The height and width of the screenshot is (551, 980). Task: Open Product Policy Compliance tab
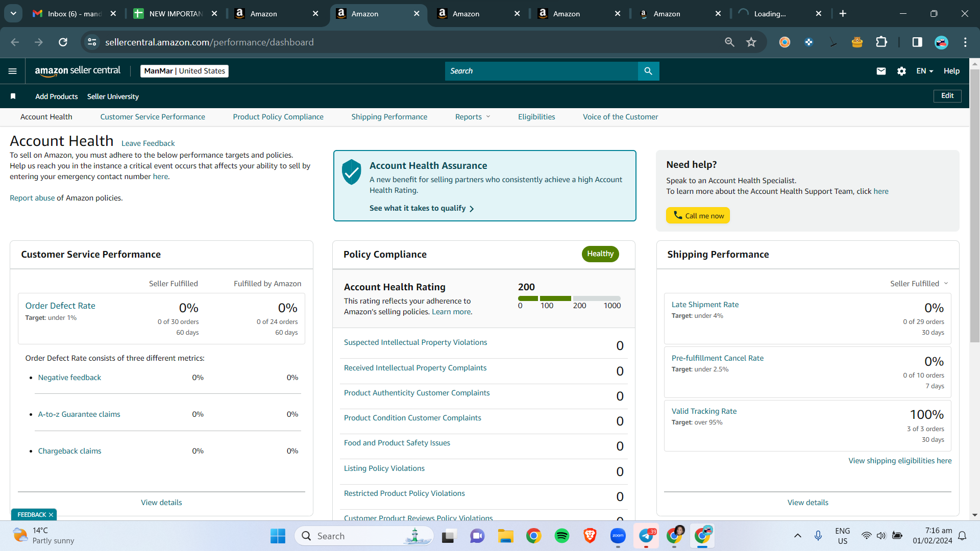tap(278, 117)
